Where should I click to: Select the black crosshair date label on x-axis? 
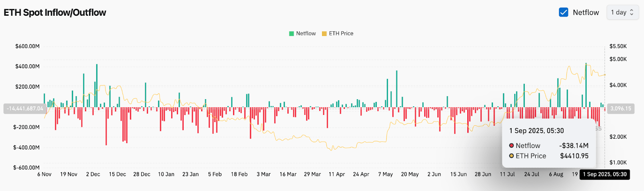pyautogui.click(x=605, y=174)
